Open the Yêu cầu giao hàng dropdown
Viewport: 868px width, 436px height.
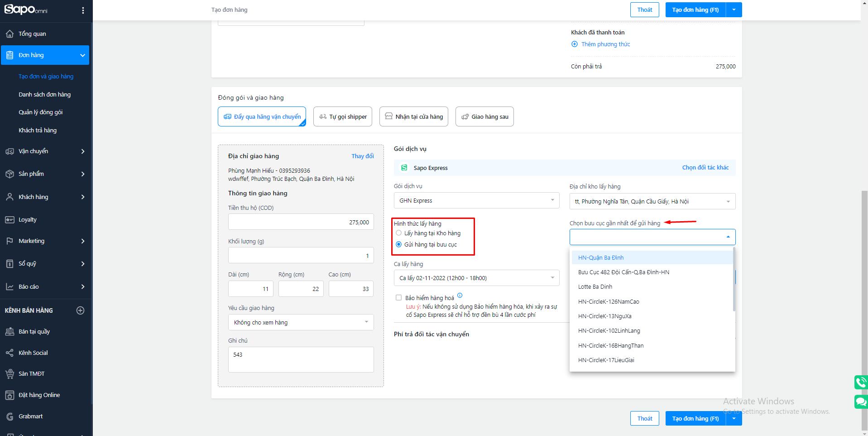(x=301, y=322)
